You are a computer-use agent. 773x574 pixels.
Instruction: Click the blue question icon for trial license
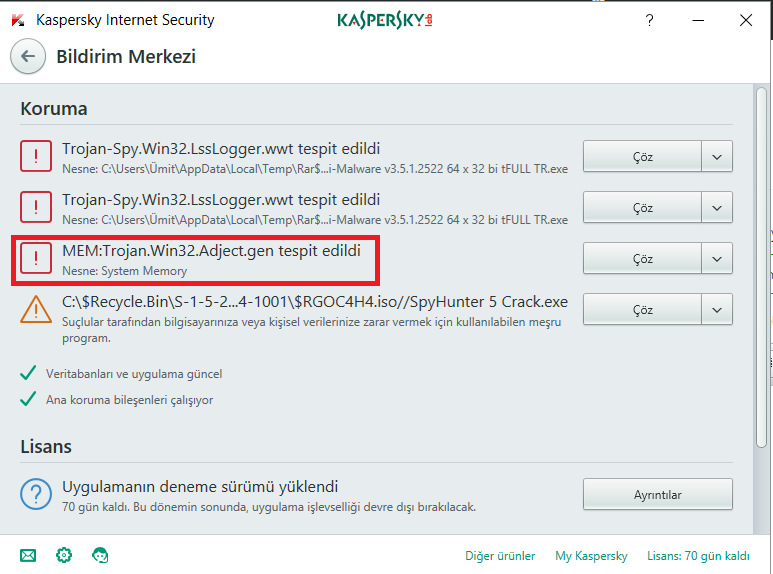36,494
